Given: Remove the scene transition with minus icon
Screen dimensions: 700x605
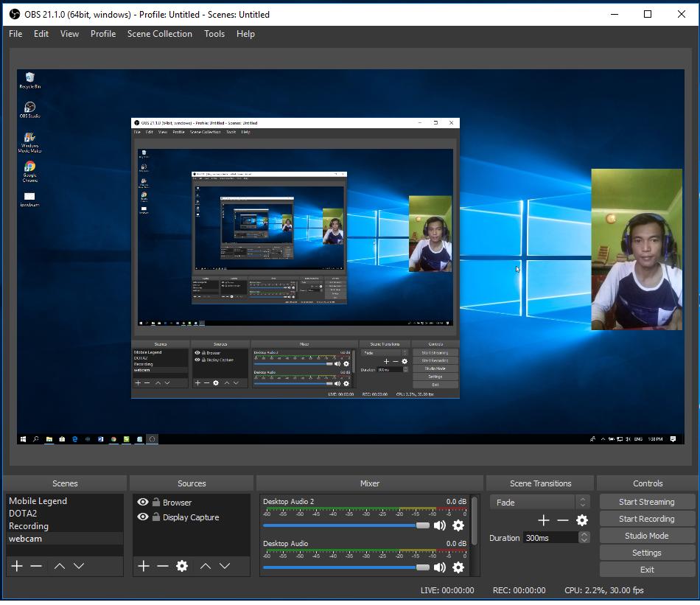Looking at the screenshot, I should click(562, 520).
